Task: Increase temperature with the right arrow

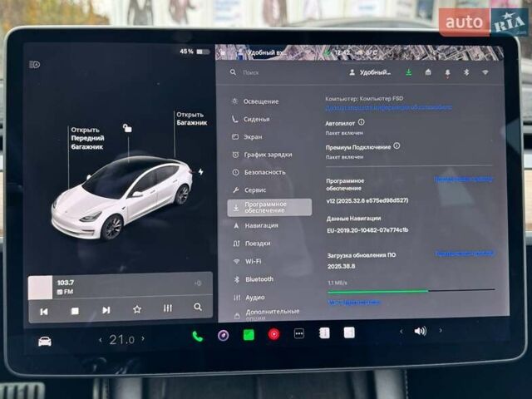Action: [x=142, y=339]
